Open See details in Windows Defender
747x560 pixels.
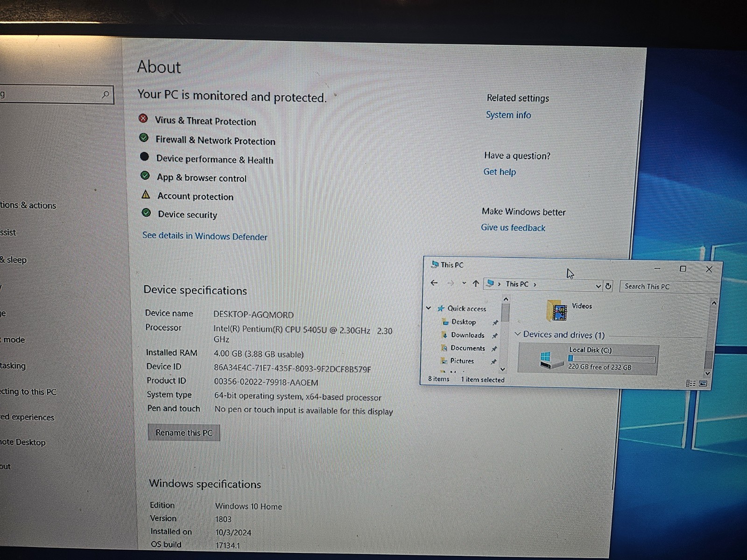tap(205, 236)
